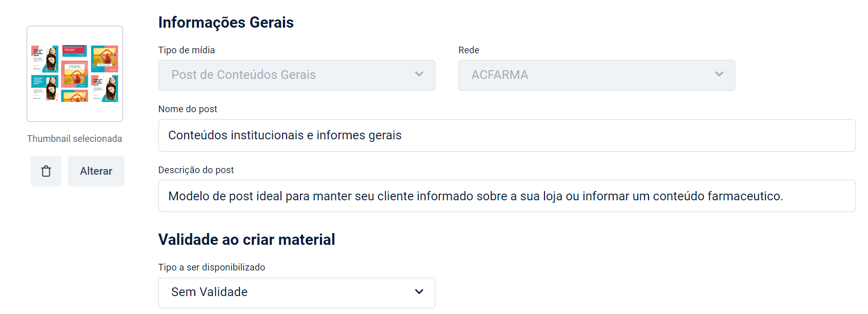Viewport: 868px width, 314px height.
Task: Click the Tipo a ser disponibilizado label
Action: (212, 267)
